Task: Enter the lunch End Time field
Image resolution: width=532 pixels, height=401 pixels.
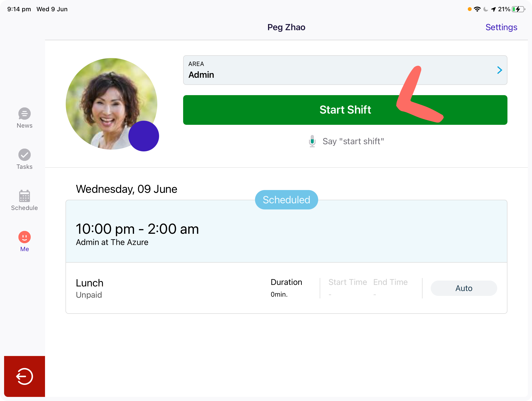Action: [x=390, y=288]
